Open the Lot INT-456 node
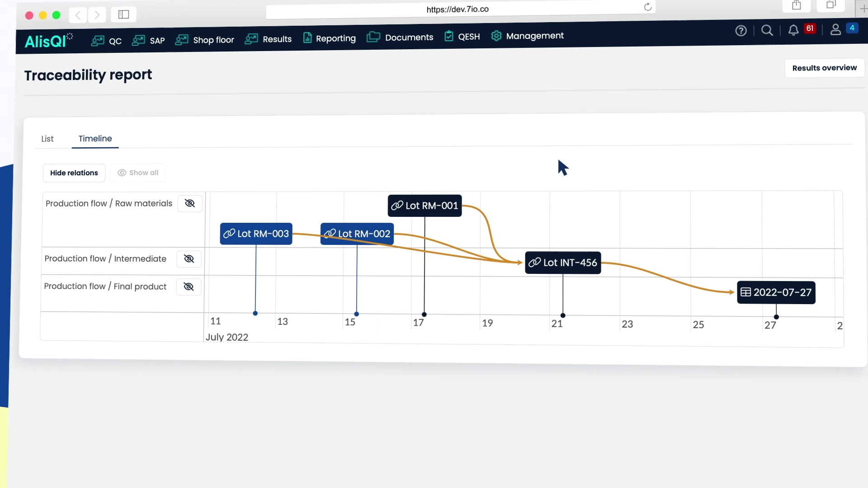Viewport: 868px width, 488px height. click(562, 263)
